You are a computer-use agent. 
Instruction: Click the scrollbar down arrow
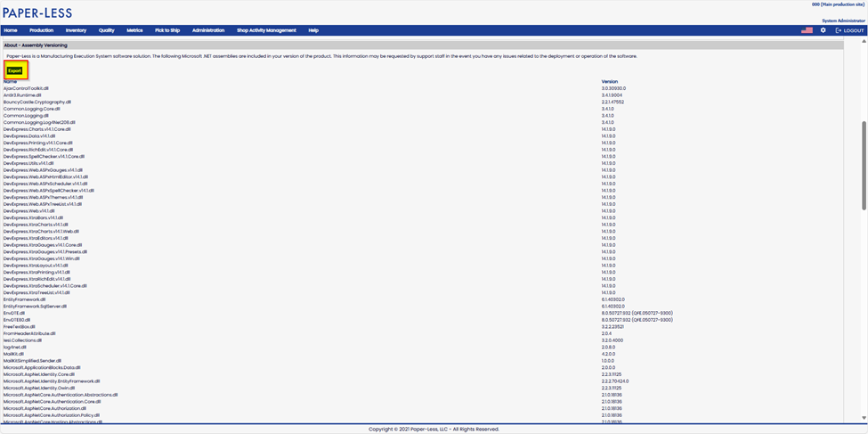pos(864,418)
